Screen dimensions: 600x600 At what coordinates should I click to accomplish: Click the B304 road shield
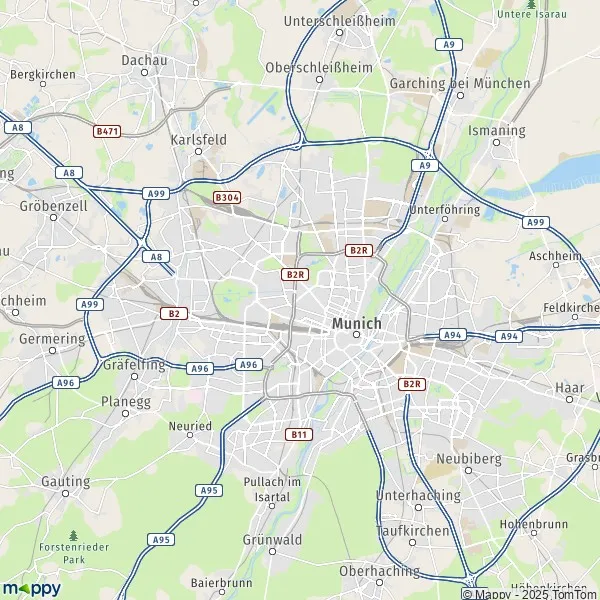pyautogui.click(x=227, y=197)
